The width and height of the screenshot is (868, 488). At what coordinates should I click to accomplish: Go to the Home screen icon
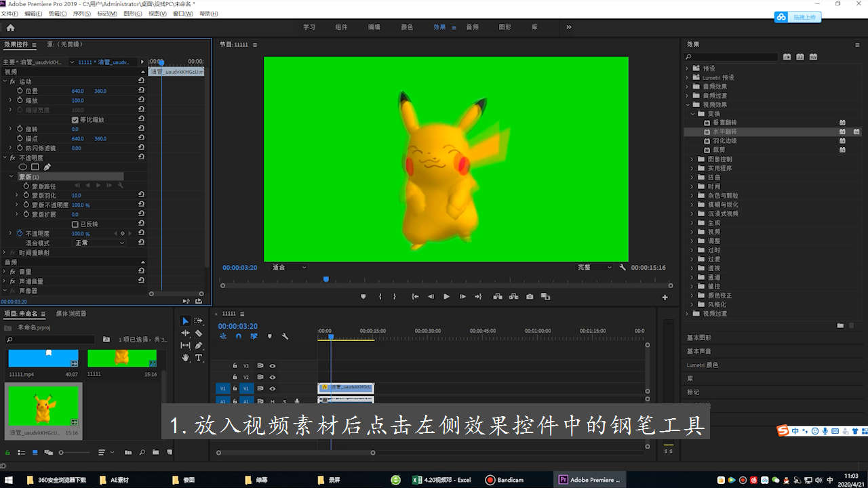[x=10, y=28]
